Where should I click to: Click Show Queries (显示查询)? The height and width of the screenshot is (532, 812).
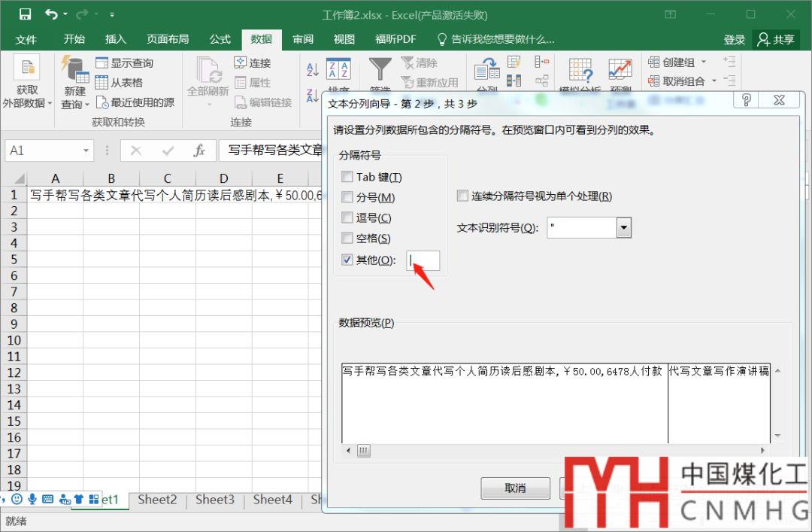click(125, 62)
